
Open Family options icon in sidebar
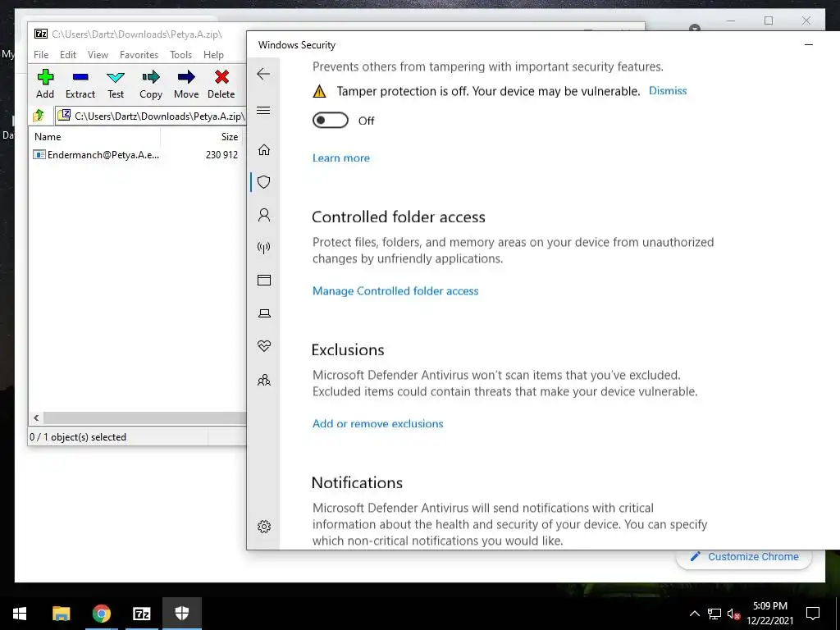[263, 380]
